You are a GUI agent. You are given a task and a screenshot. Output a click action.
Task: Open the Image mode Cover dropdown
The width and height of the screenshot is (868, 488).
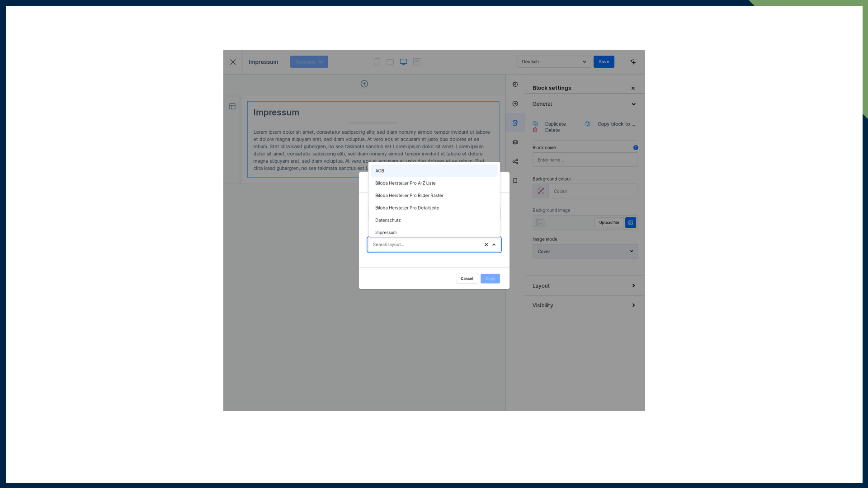[585, 252]
